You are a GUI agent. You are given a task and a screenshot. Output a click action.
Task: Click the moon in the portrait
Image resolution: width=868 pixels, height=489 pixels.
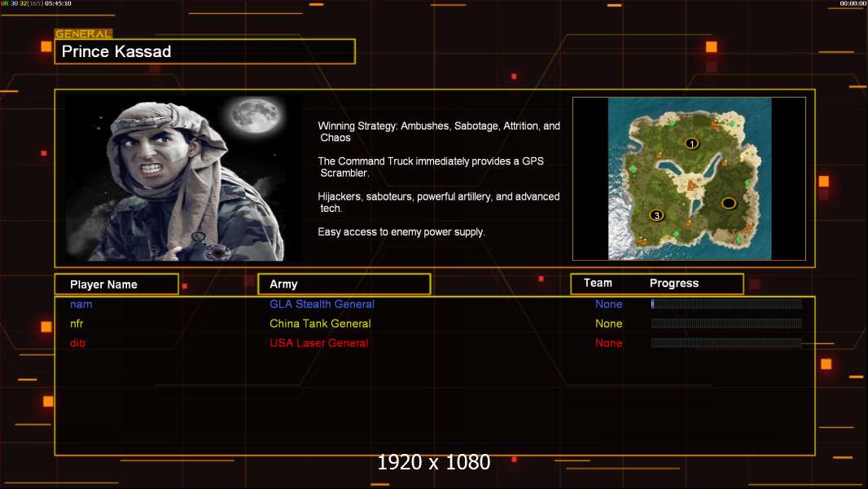[256, 115]
